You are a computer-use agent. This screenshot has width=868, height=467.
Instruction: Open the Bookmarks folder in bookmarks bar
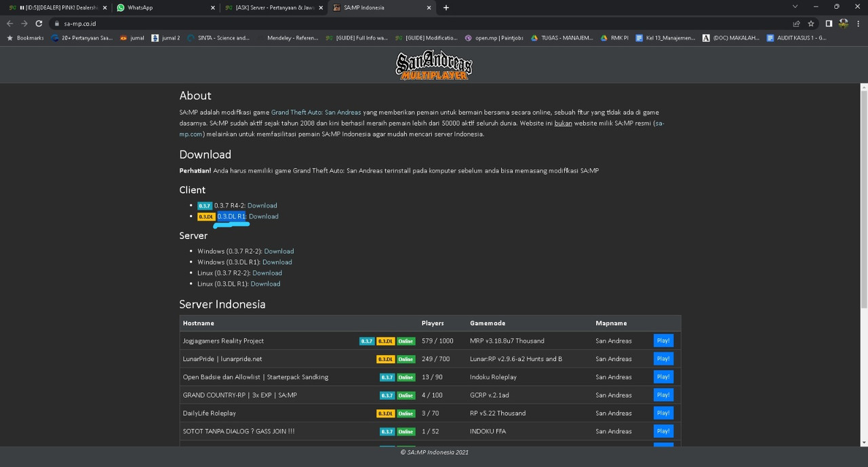[25, 38]
